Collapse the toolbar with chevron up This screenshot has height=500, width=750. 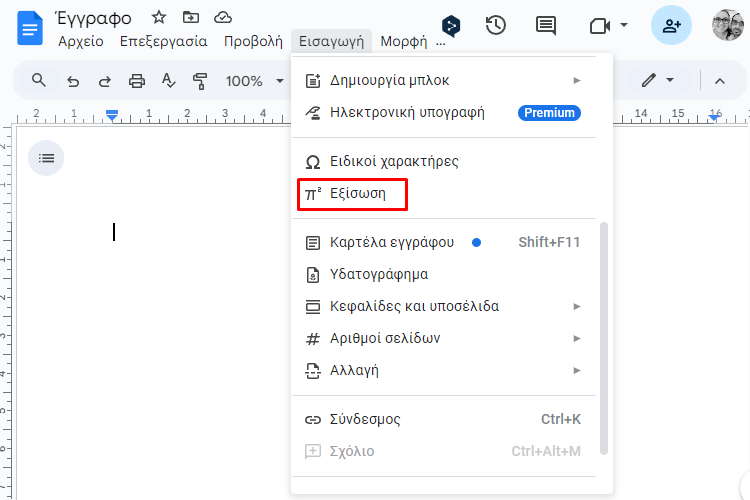pyautogui.click(x=720, y=81)
